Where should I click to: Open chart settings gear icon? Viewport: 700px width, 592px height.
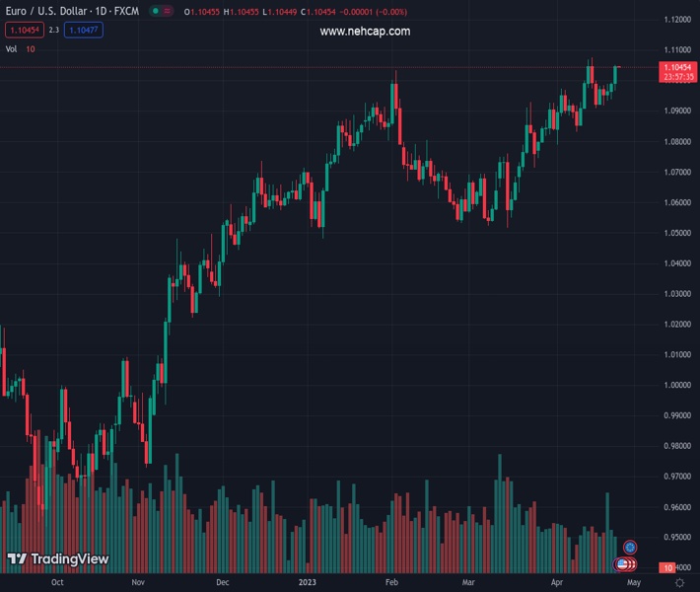(679, 583)
